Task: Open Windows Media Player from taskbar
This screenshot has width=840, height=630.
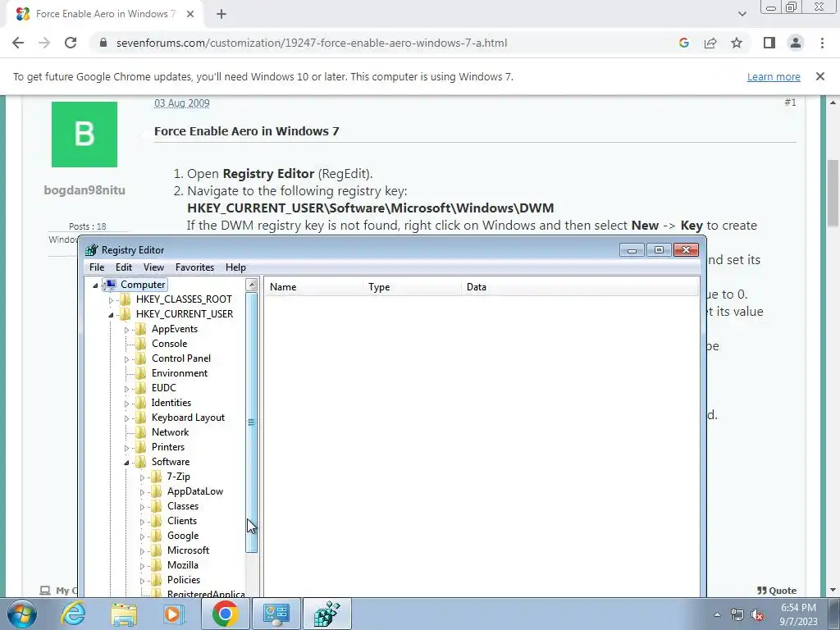Action: pos(174,614)
